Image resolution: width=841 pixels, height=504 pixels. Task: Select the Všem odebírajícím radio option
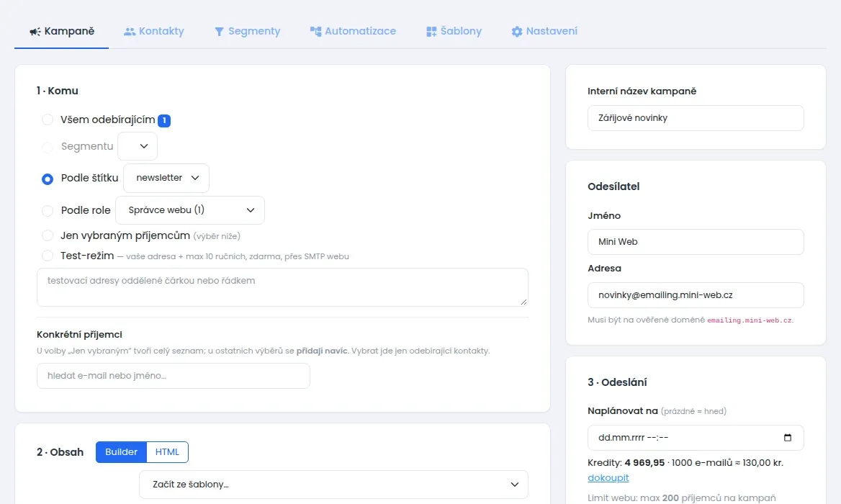point(48,120)
